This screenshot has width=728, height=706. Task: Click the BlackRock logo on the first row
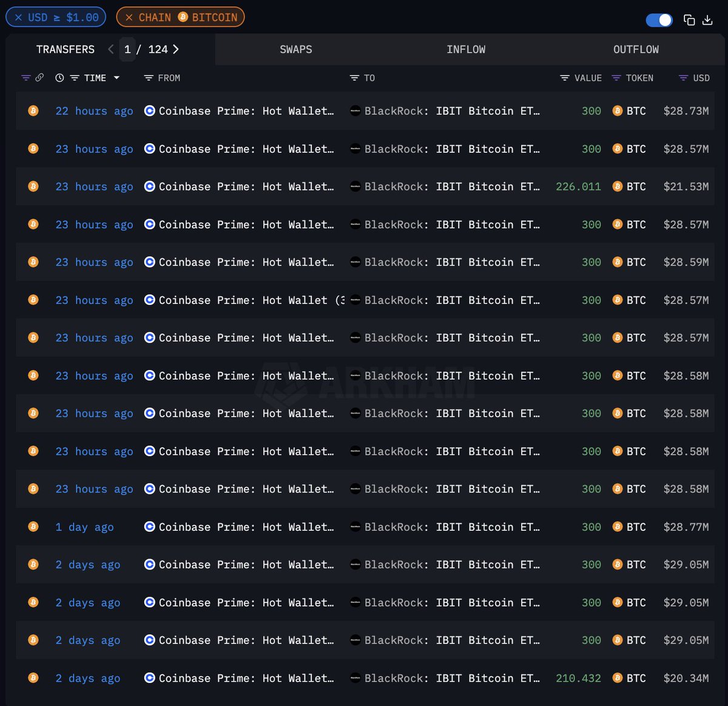[x=355, y=111]
